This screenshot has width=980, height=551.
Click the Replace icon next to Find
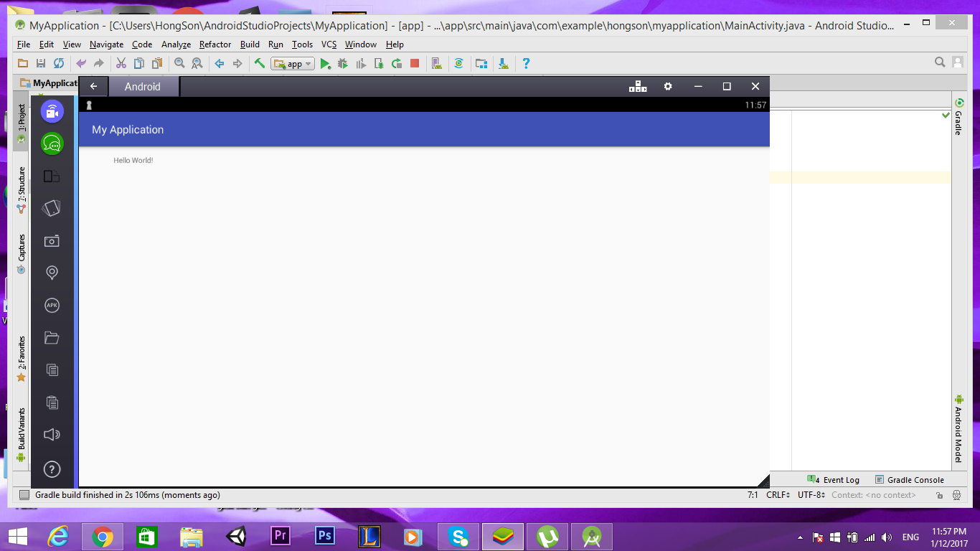[197, 63]
